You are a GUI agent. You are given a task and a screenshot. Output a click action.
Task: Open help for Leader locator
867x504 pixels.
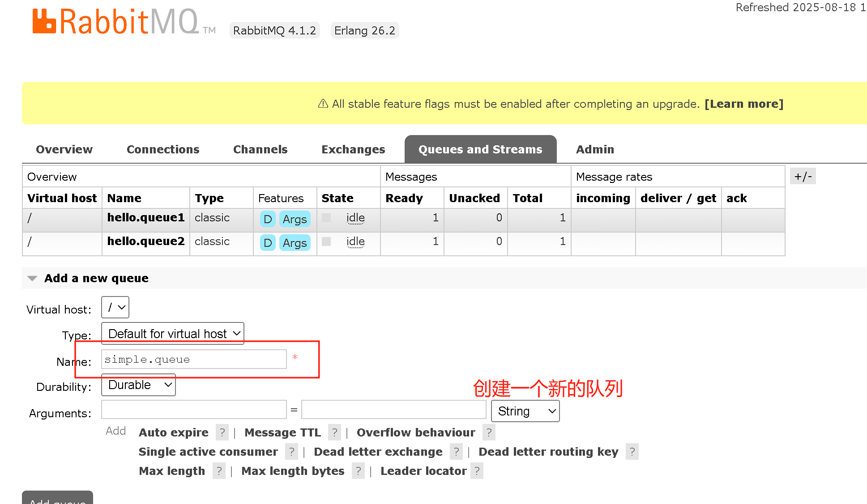click(x=477, y=471)
